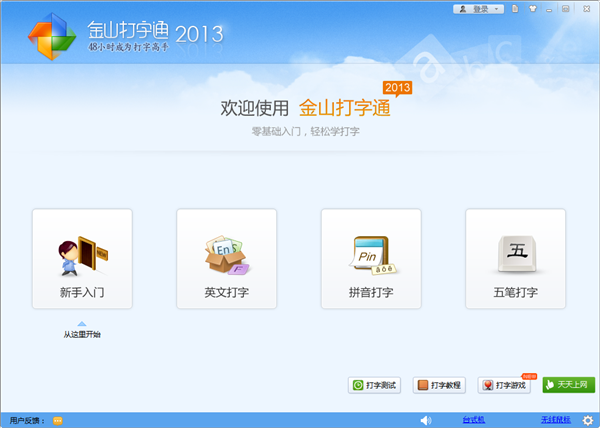This screenshot has height=428, width=600.
Task: Open settings via the gear icon
Action: (x=588, y=420)
